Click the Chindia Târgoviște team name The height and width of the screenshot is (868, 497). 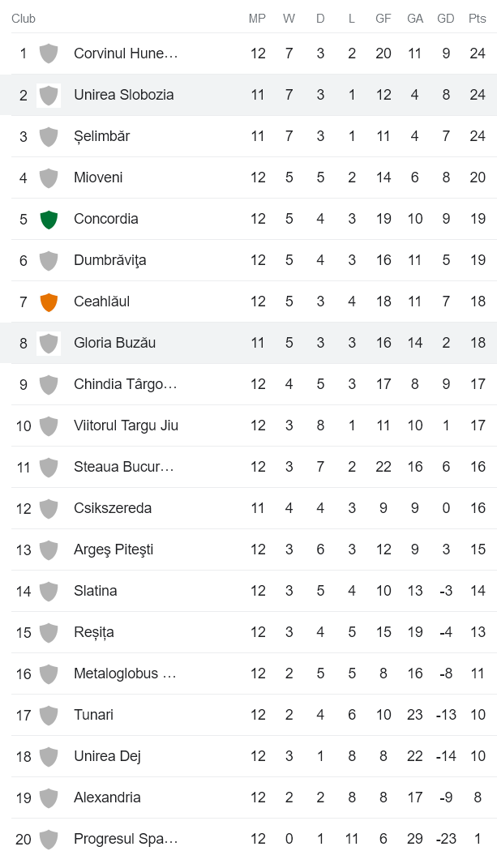[x=125, y=384]
